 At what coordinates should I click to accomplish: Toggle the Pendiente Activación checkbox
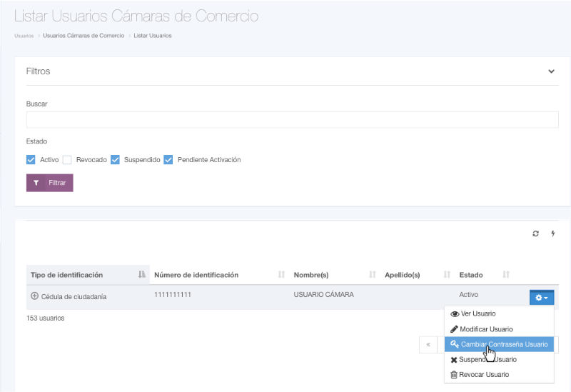(x=168, y=160)
